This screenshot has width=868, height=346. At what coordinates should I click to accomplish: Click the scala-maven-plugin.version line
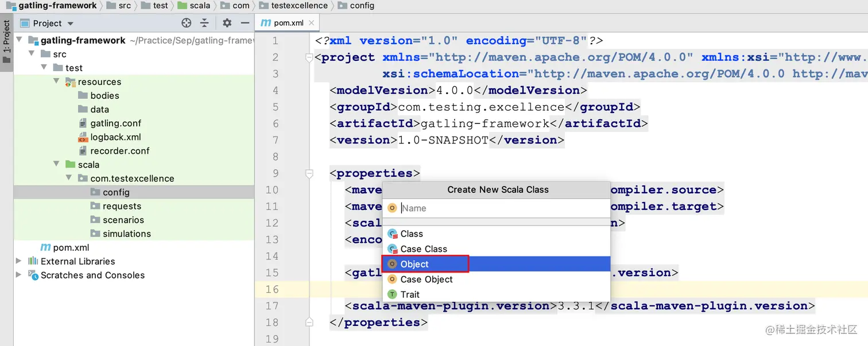(580, 306)
